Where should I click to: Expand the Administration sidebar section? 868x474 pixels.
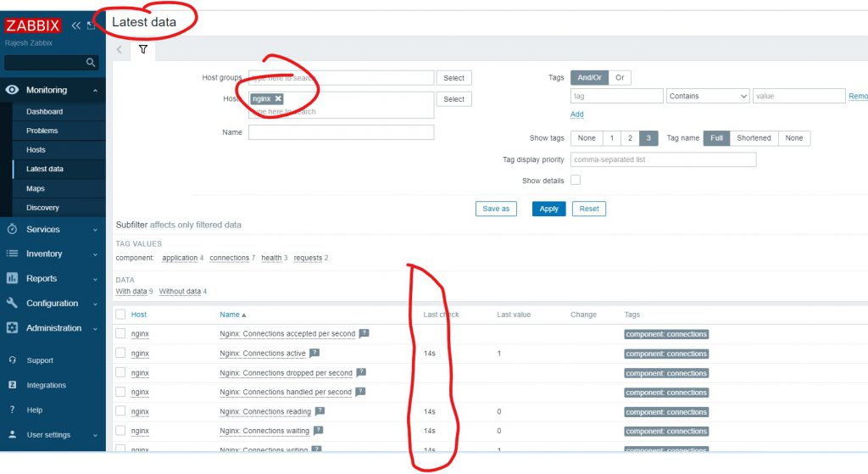[x=53, y=328]
